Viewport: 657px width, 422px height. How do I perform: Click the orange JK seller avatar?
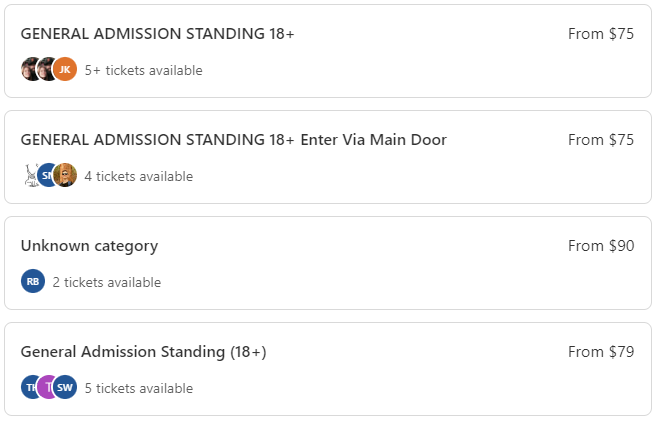[x=65, y=69]
